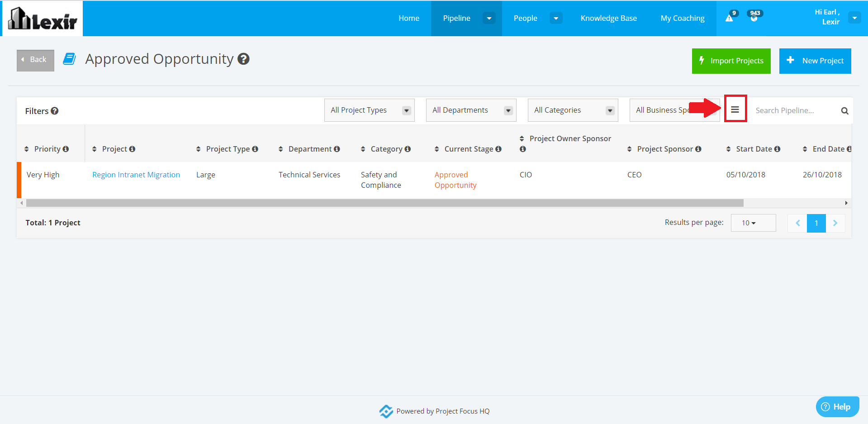Go to page 1 of results
The width and height of the screenshot is (868, 424).
816,223
